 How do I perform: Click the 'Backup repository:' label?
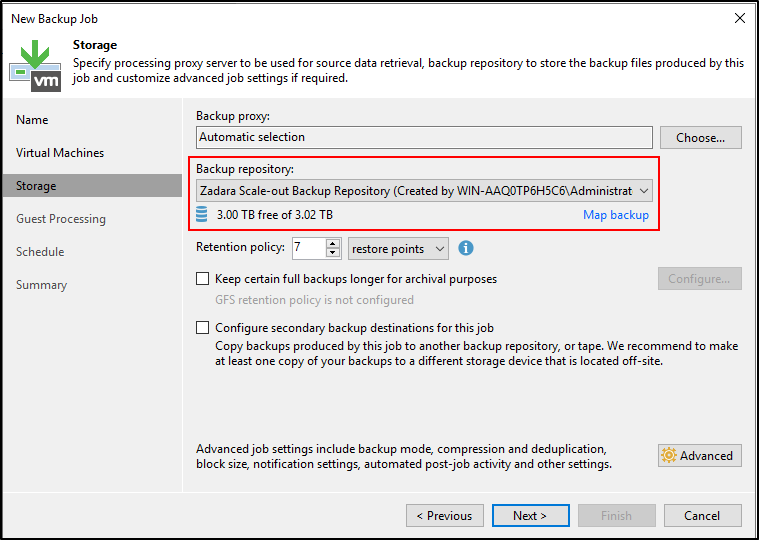pos(245,169)
